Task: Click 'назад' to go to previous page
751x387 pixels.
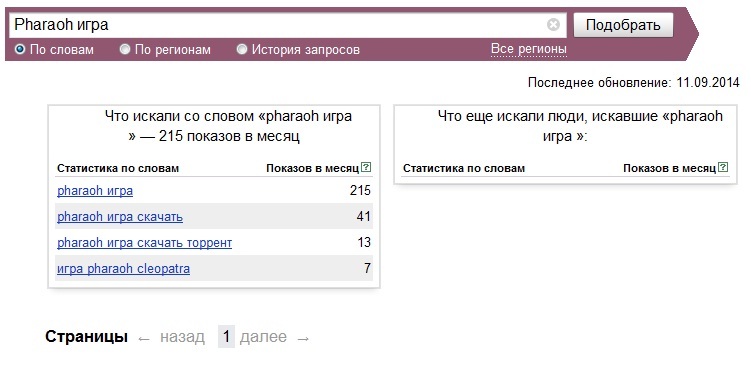Action: pos(182,337)
